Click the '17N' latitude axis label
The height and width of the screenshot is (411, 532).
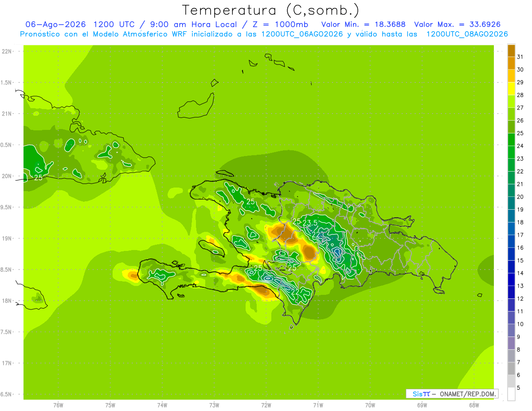(7, 363)
